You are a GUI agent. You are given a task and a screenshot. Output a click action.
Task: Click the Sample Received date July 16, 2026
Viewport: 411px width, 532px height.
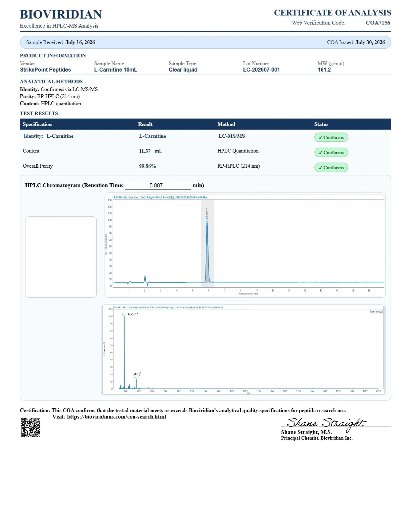(80, 42)
